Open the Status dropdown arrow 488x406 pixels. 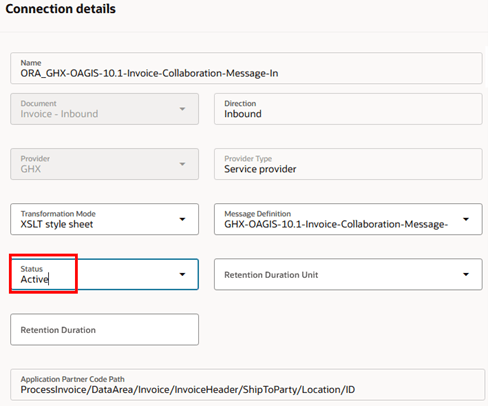182,274
